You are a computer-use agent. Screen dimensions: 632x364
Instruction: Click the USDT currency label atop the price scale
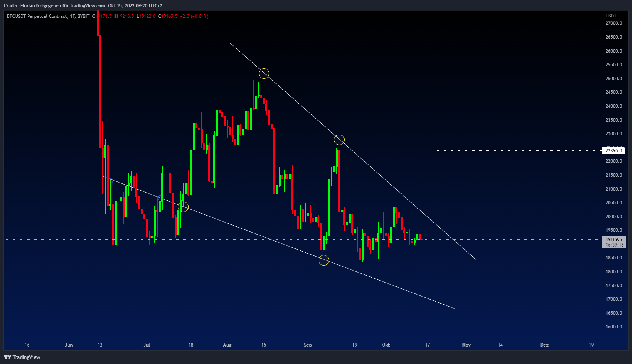[x=612, y=16]
